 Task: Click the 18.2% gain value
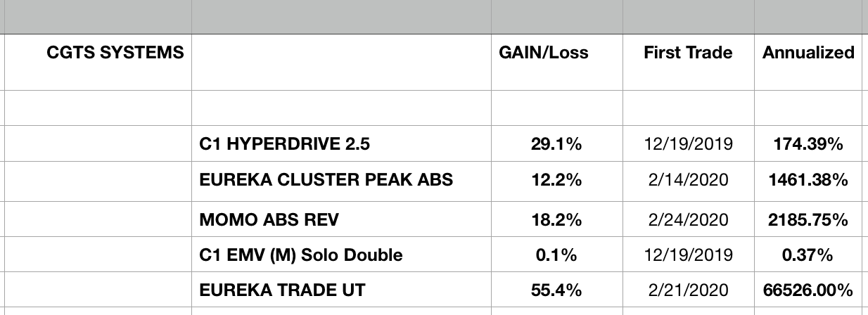[556, 220]
